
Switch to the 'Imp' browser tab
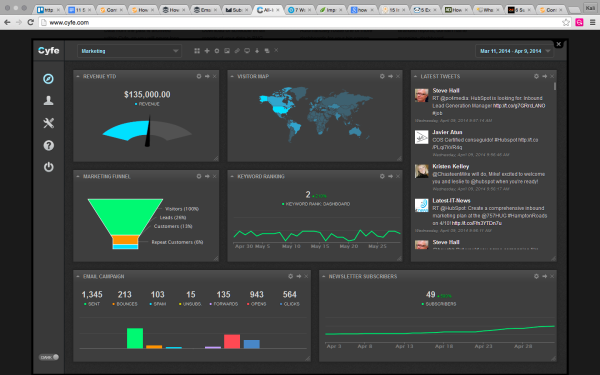331,10
